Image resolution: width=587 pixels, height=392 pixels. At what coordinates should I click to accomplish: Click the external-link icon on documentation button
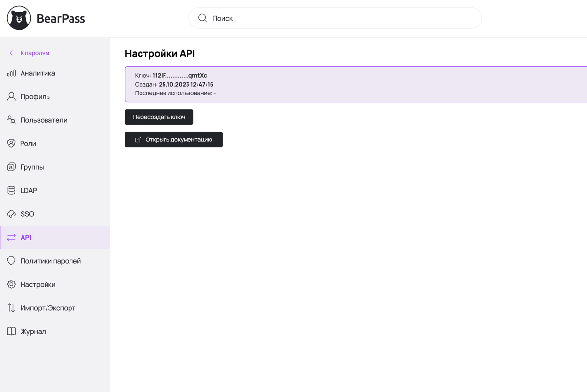pyautogui.click(x=137, y=139)
